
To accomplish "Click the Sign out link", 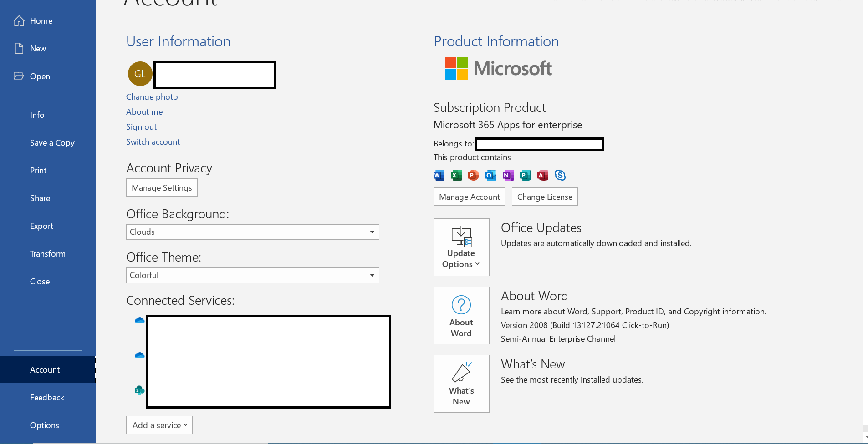I will point(141,127).
